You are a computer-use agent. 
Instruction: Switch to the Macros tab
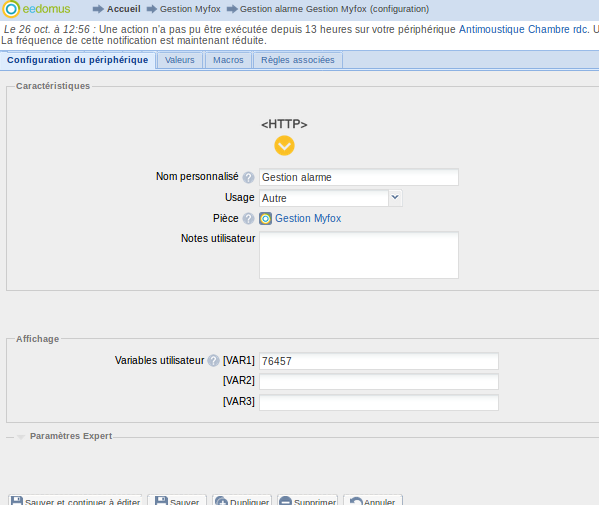(228, 60)
